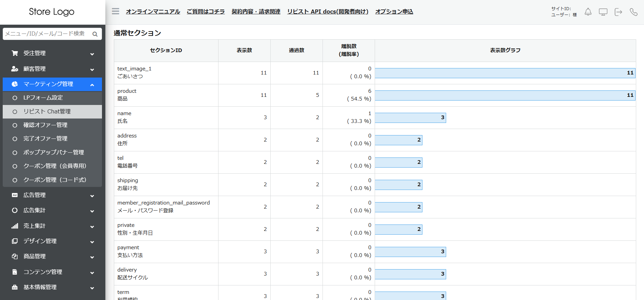Open クーポン管理（会員専用）submenu item
Viewport: 644px width, 300px height.
coord(52,166)
